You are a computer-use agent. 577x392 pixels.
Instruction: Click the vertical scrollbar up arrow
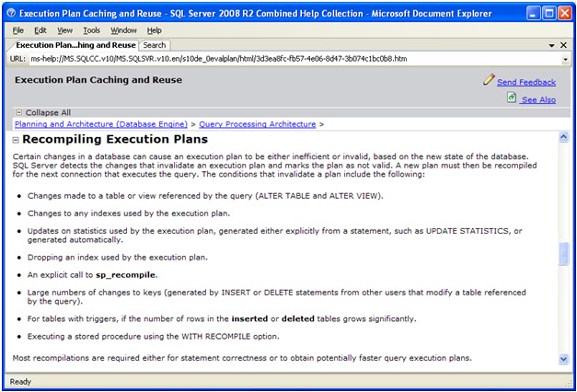(x=563, y=137)
